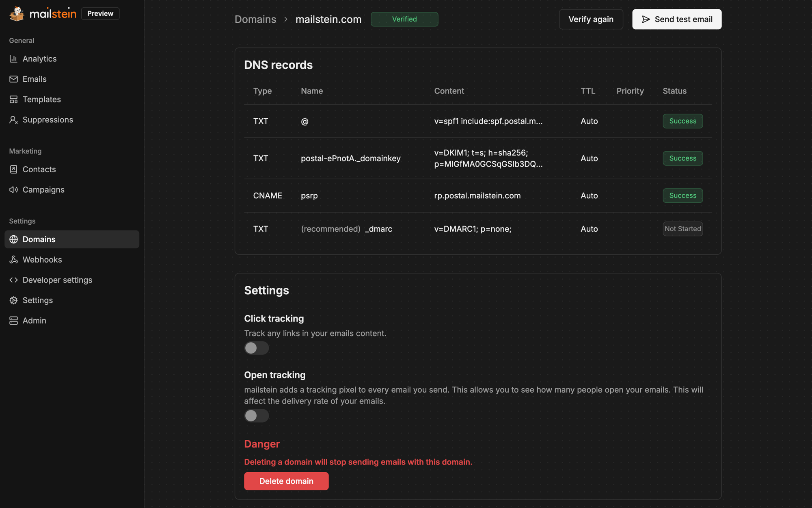Click the paper plane send icon
Image resolution: width=812 pixels, height=508 pixels.
pyautogui.click(x=646, y=19)
